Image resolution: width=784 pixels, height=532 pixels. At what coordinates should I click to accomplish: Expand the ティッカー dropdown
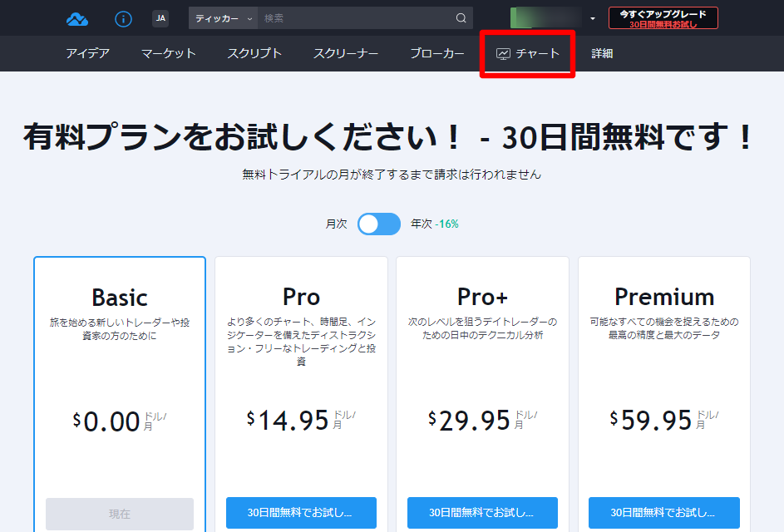pos(223,18)
